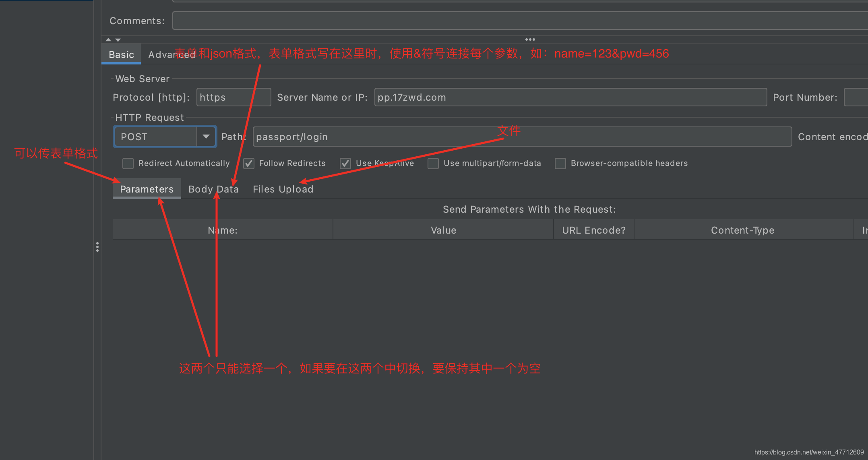Open the POST method dropdown arrow
The image size is (868, 460).
click(x=206, y=137)
